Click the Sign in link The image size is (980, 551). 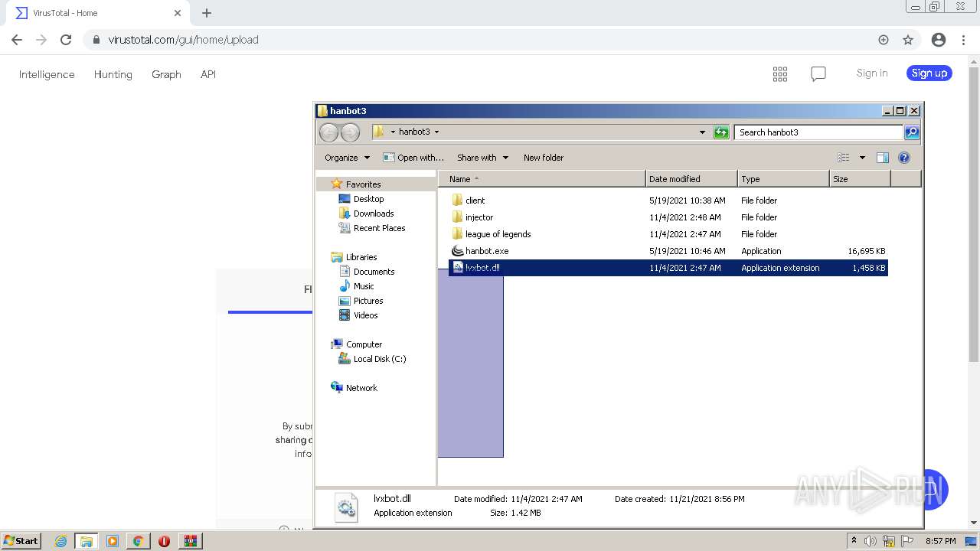[x=872, y=73]
